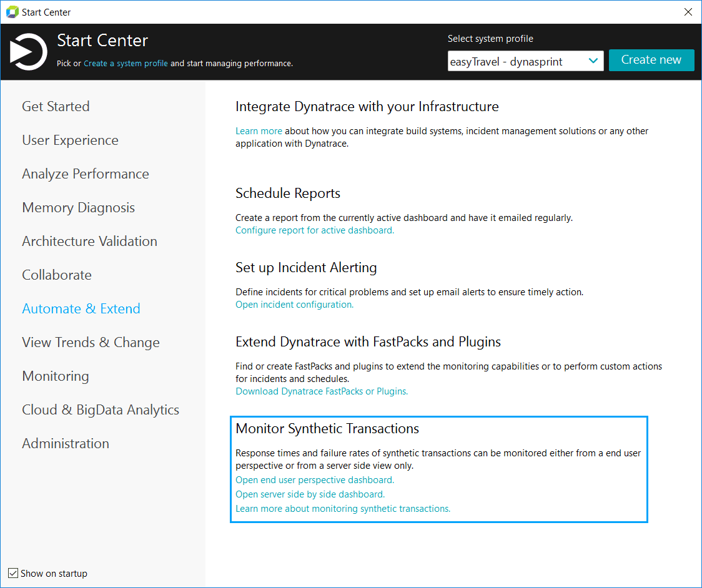The image size is (702, 588).
Task: Open incident configuration link
Action: coord(295,305)
